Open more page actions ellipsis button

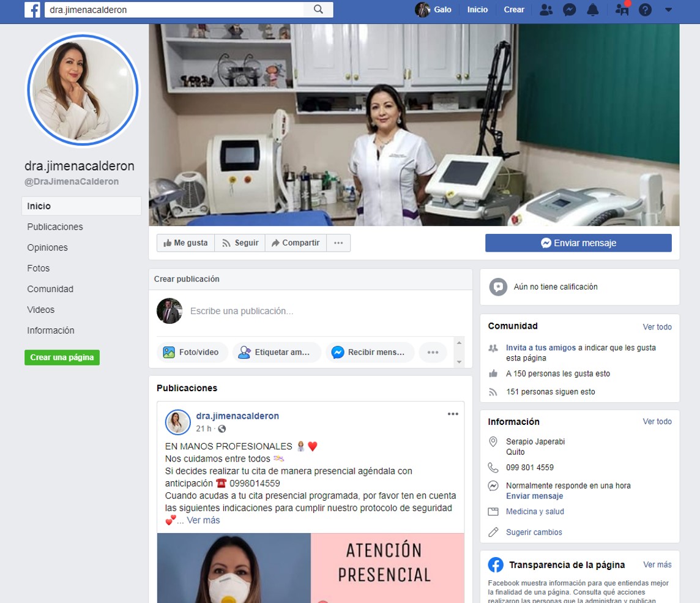(x=338, y=243)
